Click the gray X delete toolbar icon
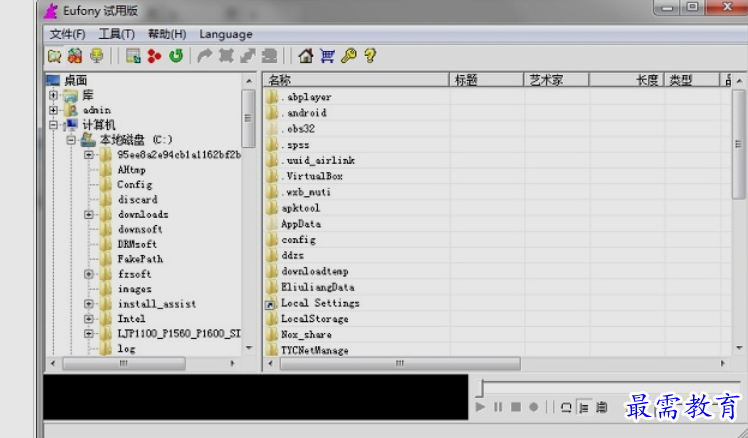This screenshot has height=438, width=748. click(226, 56)
